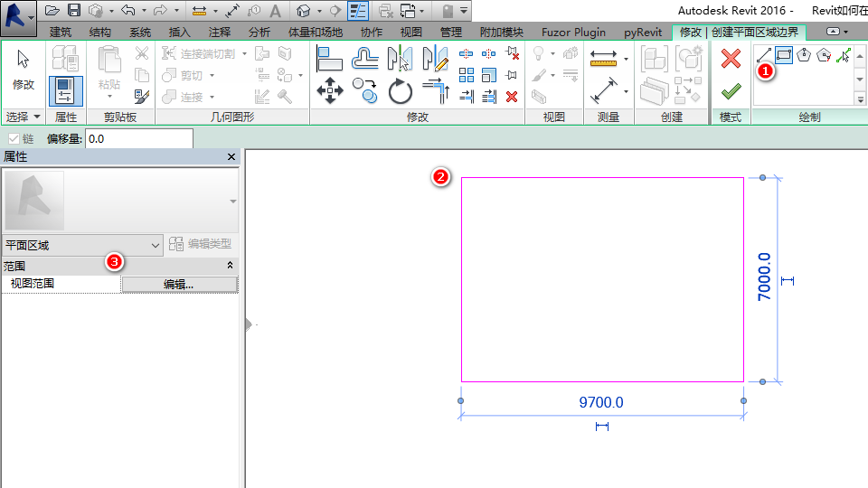Viewport: 868px width, 488px height.
Task: Click the View Range Edit button
Action: click(179, 285)
